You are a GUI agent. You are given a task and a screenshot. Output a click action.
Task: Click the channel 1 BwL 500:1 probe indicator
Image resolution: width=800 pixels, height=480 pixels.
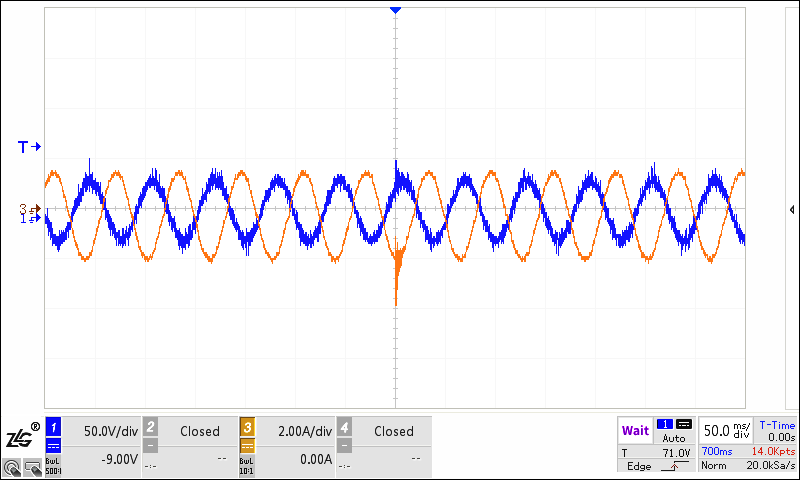pyautogui.click(x=54, y=466)
